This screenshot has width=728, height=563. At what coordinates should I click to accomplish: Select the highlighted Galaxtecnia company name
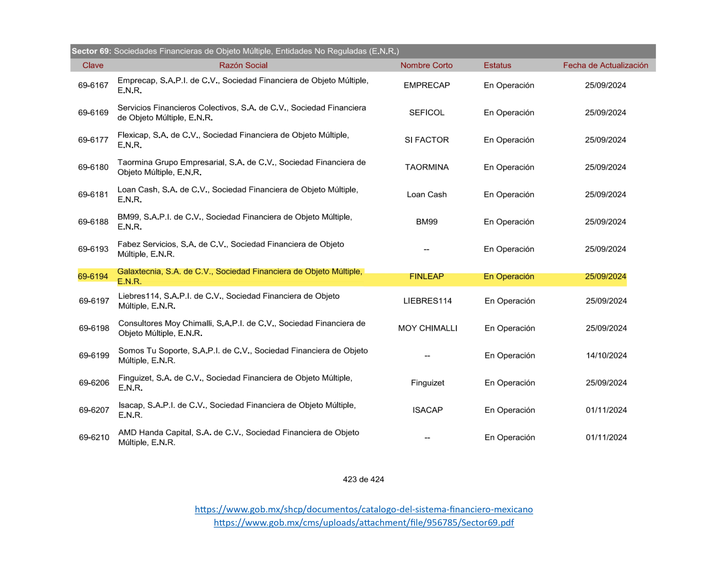pos(240,277)
